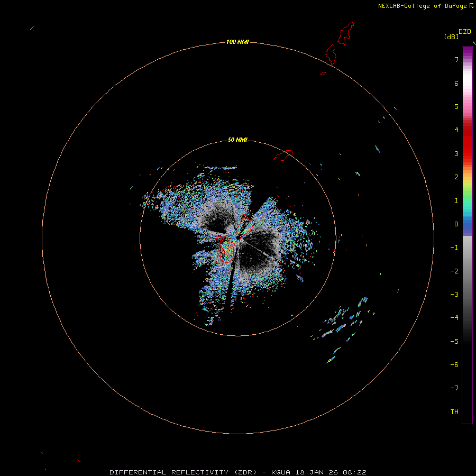Viewport: 476px width, 476px height.
Task: Click the topmost red island outline outside the 100 NMI ring
Action: pyautogui.click(x=346, y=33)
